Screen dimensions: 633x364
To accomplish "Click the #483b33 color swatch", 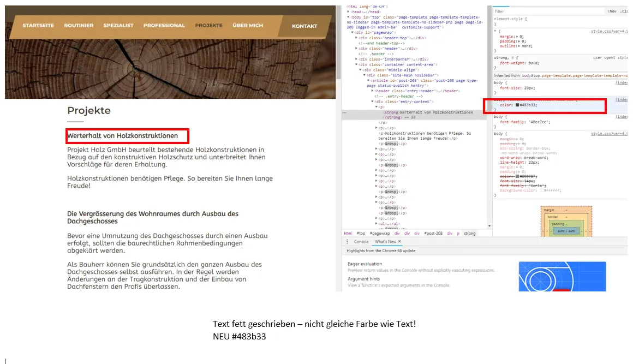I will tap(517, 105).
